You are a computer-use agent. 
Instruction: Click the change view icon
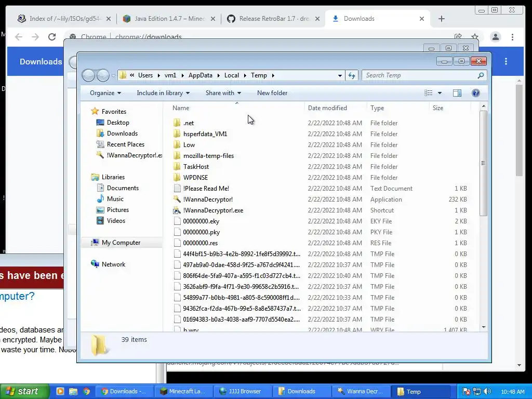click(429, 93)
